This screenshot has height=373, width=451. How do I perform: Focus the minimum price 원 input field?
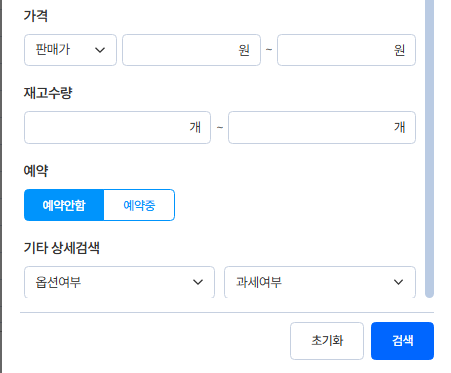191,50
